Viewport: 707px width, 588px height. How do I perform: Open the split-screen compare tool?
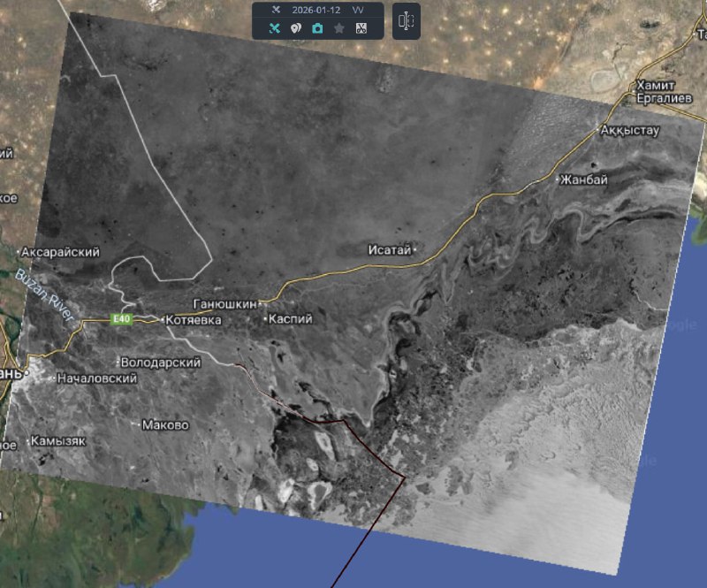406,20
